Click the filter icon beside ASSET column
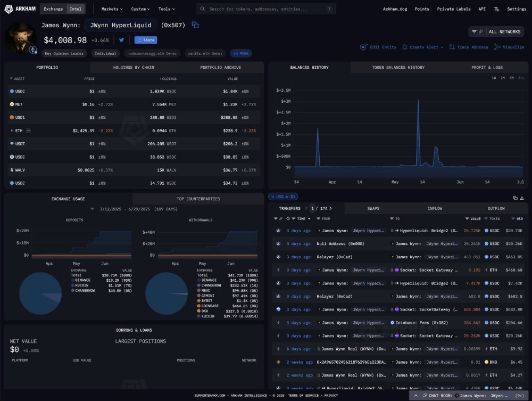Screen dimensions: 532x401 [x=11, y=79]
